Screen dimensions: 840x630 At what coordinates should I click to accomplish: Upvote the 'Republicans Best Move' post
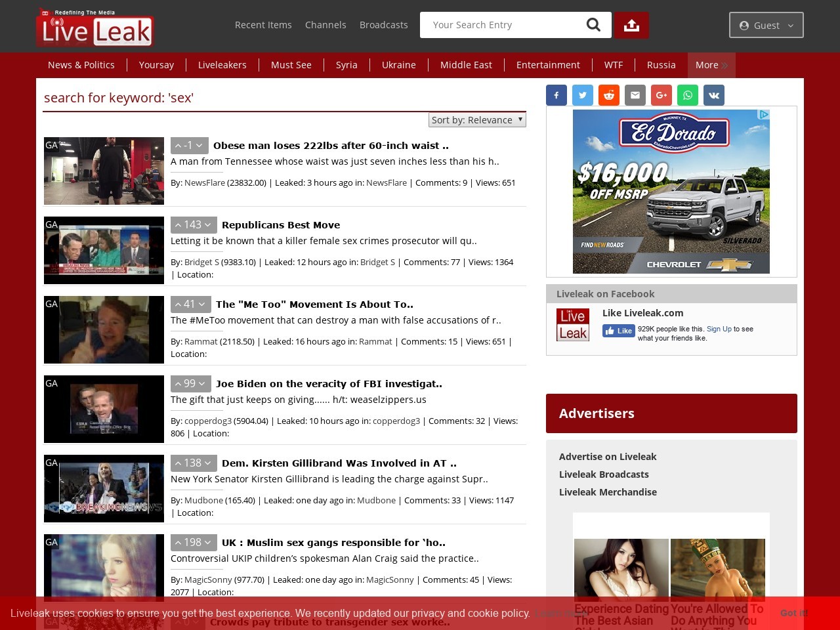pos(178,225)
